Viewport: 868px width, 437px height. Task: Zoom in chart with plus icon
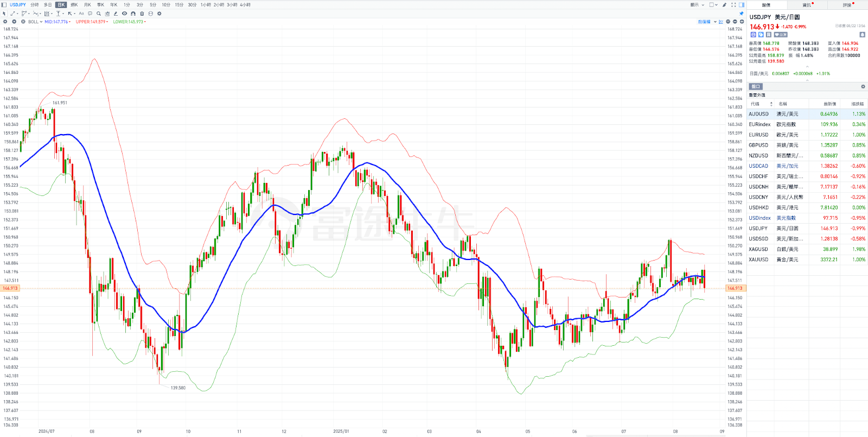click(742, 22)
